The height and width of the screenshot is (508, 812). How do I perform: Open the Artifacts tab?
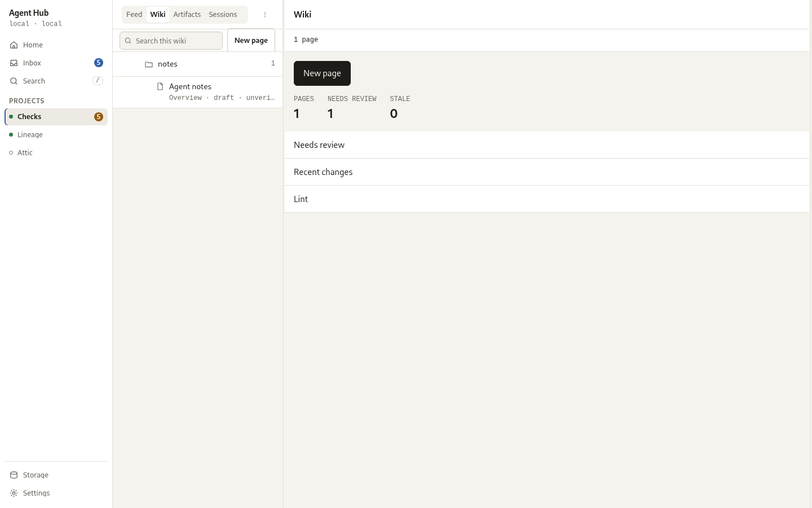[x=187, y=15]
